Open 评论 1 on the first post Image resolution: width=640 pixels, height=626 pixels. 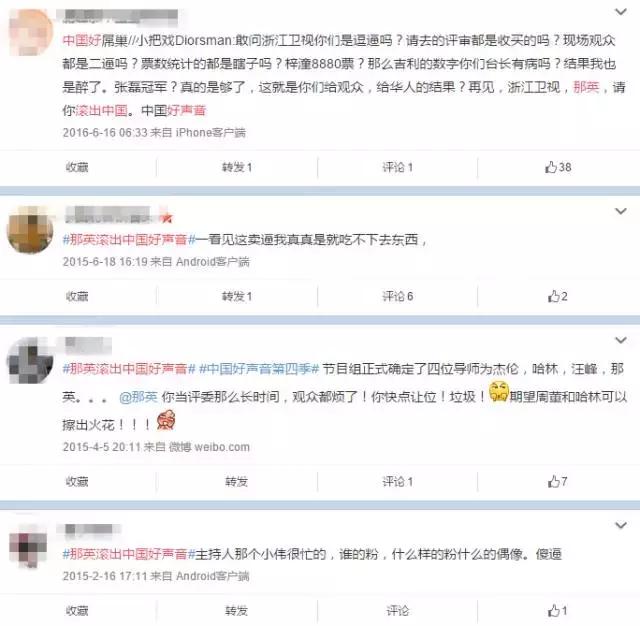398,167
